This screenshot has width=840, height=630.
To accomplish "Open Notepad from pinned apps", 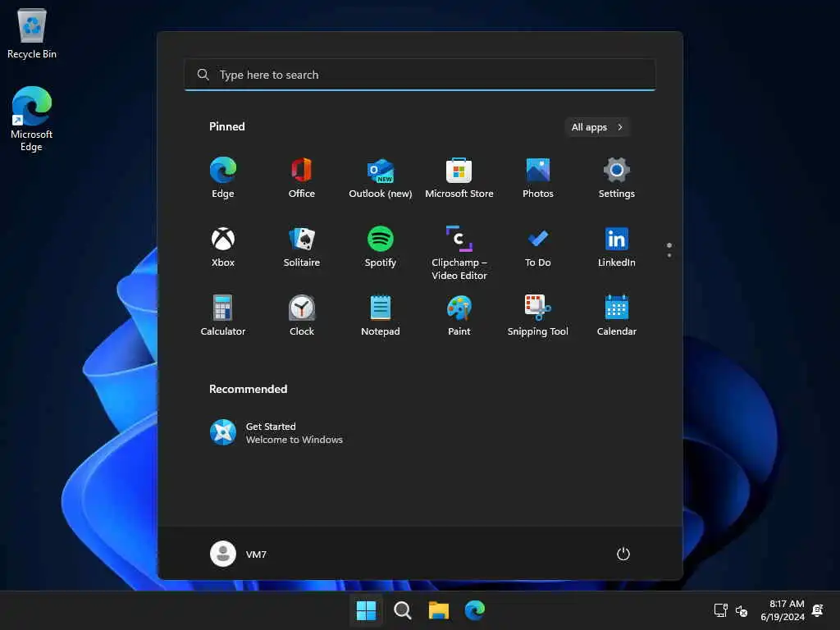I will (381, 316).
